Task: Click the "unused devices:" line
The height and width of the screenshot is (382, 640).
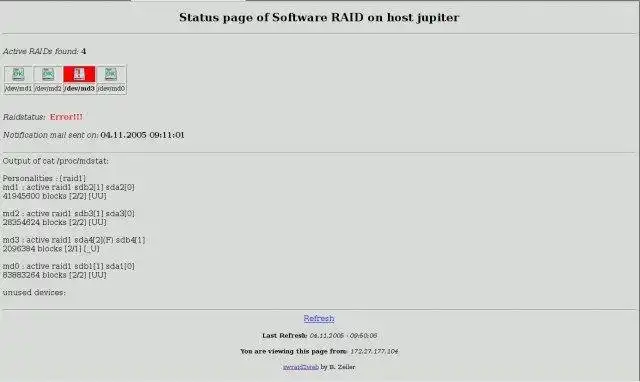Action: click(x=34, y=293)
